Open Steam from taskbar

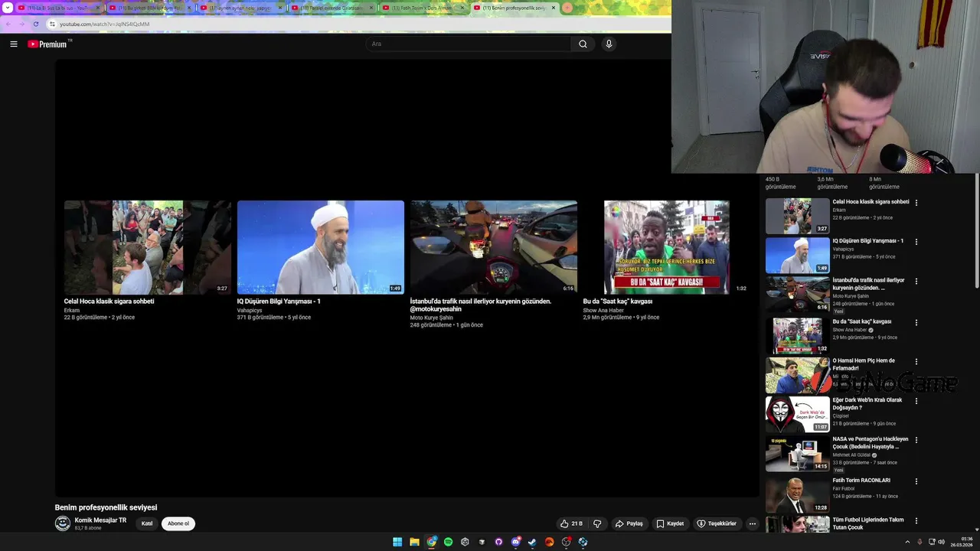(x=532, y=542)
